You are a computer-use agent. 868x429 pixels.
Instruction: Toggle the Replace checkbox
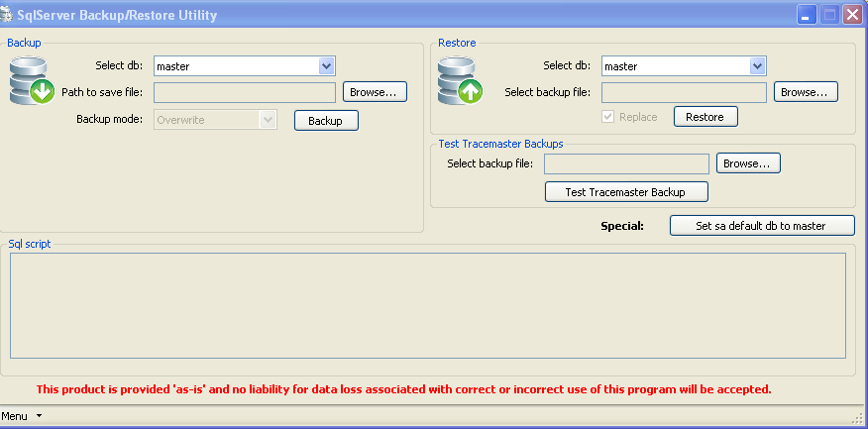tap(607, 117)
